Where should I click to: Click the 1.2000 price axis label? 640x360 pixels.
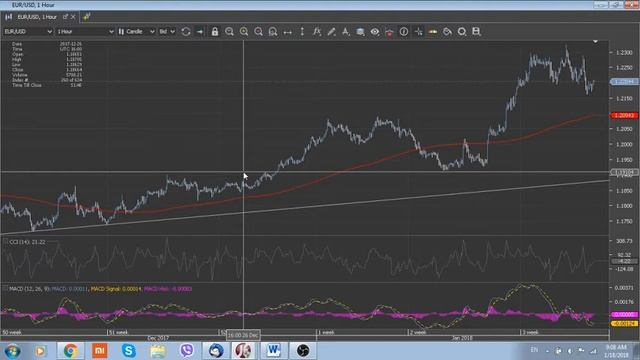pyautogui.click(x=624, y=144)
